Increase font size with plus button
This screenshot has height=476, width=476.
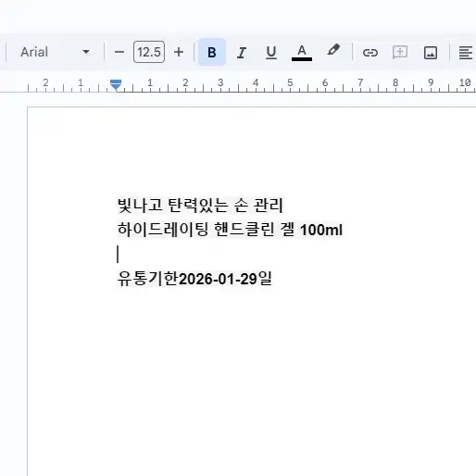(179, 52)
